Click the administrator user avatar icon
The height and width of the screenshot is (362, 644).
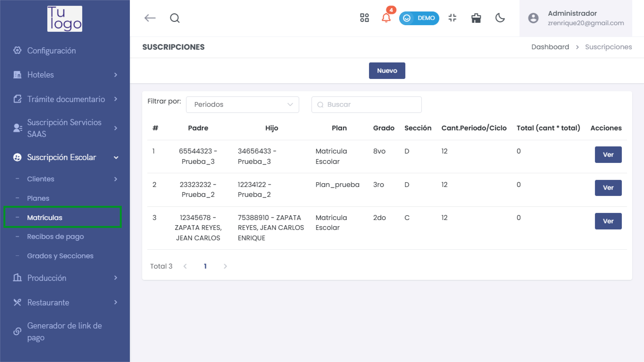pos(533,18)
